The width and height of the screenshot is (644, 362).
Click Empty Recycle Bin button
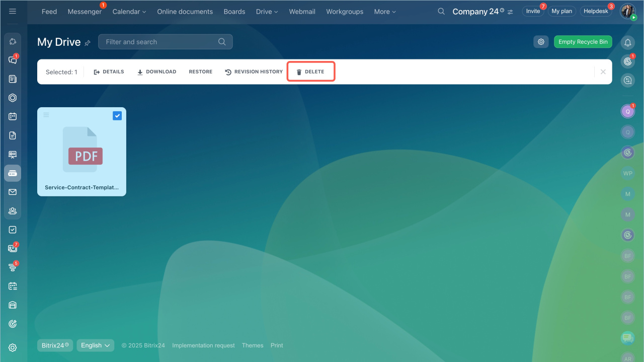pos(583,42)
